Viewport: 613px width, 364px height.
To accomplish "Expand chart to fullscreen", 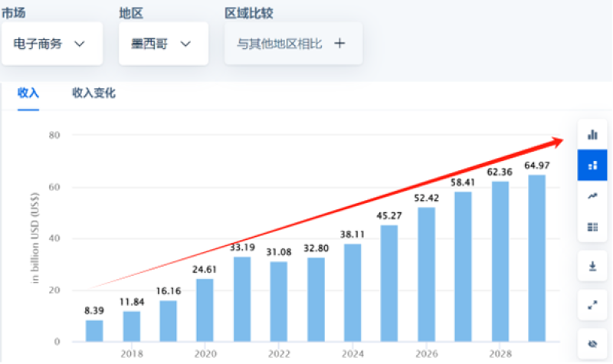I will 592,304.
